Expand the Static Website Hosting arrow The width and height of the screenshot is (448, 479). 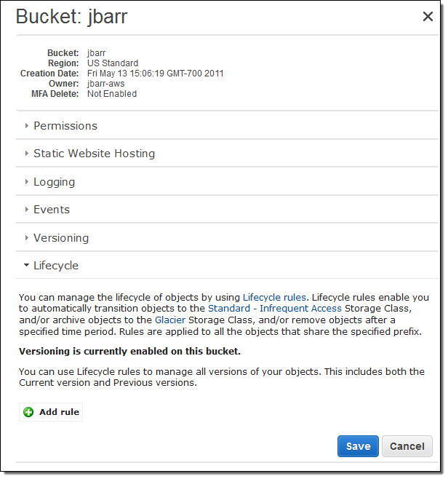27,154
